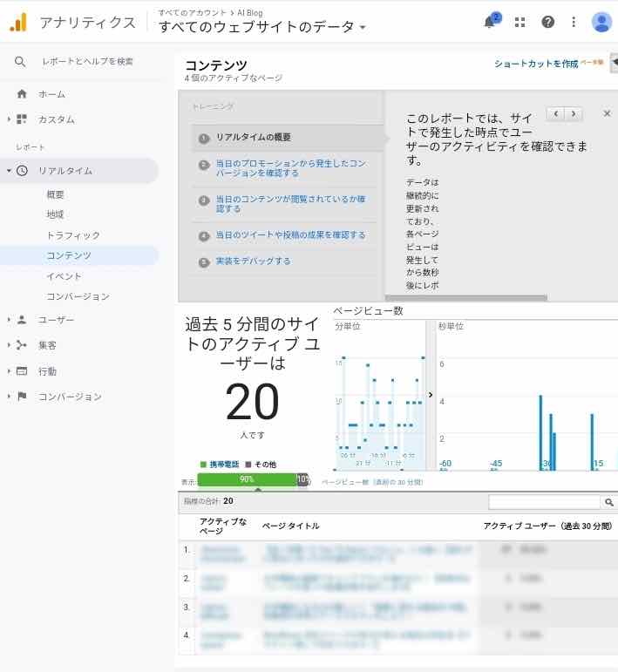Click the 行動 behavior icon
The image size is (618, 672).
[22, 371]
